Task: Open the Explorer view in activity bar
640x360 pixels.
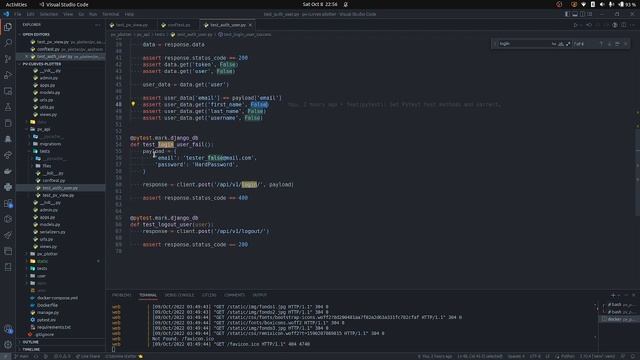Action: [8, 27]
